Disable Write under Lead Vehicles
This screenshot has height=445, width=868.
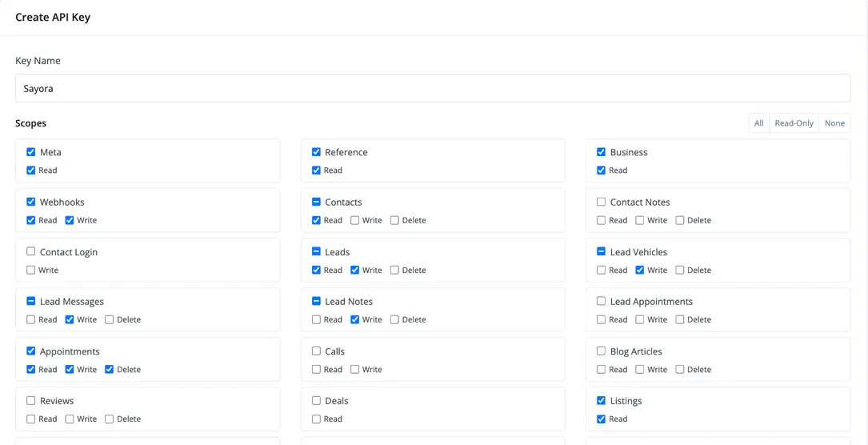(639, 270)
